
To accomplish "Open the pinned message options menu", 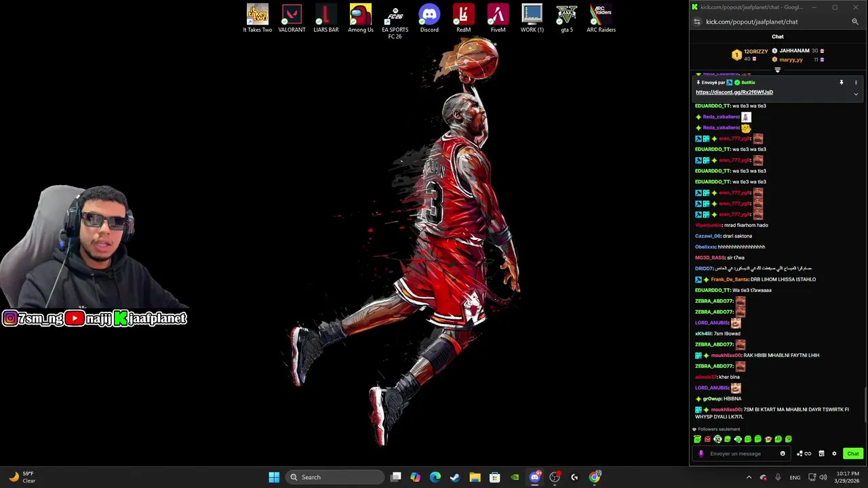I will [x=856, y=83].
